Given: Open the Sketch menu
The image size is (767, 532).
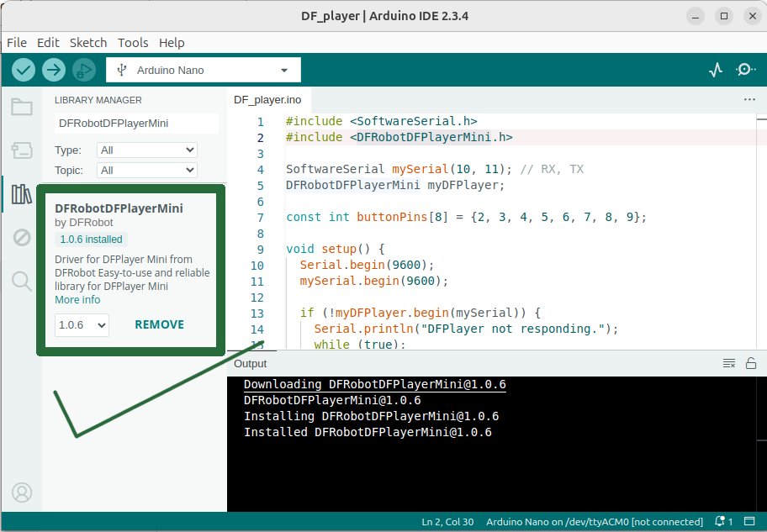Looking at the screenshot, I should click(x=88, y=42).
